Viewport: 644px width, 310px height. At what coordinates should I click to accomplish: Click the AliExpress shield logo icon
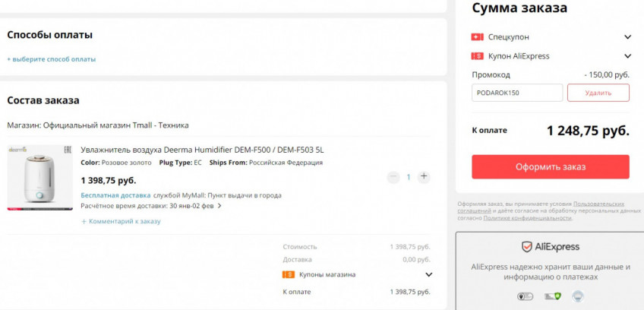(527, 247)
